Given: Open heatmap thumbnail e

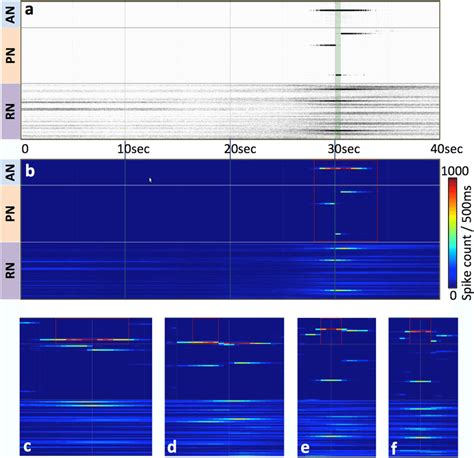Looking at the screenshot, I should 337,387.
